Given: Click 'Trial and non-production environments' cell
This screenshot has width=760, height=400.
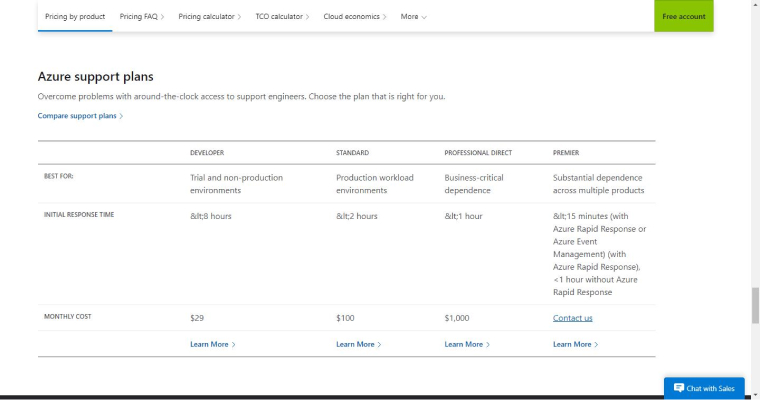Looking at the screenshot, I should 237,184.
